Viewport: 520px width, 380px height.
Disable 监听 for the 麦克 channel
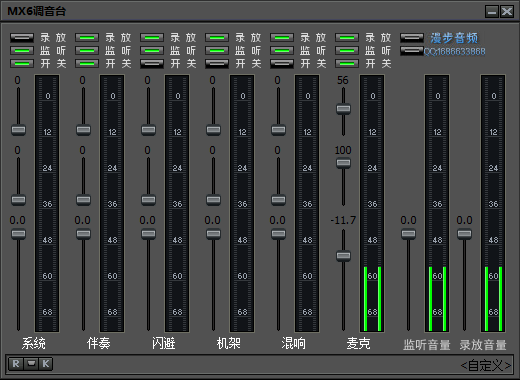click(347, 51)
